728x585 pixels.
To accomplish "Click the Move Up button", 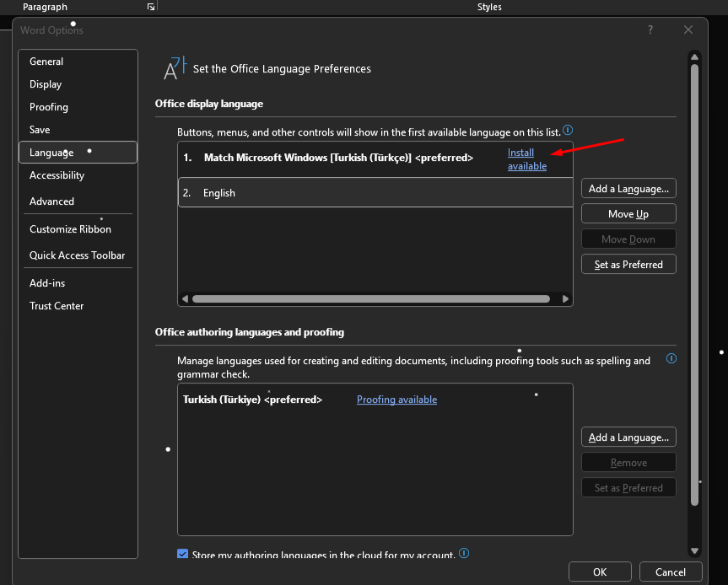I will 628,214.
